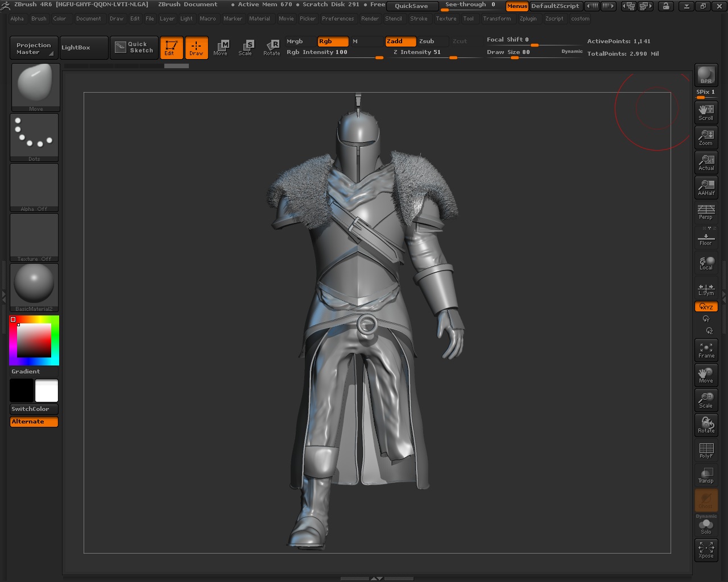This screenshot has height=582, width=728.
Task: Toggle L.Sym local symmetry
Action: 706,288
